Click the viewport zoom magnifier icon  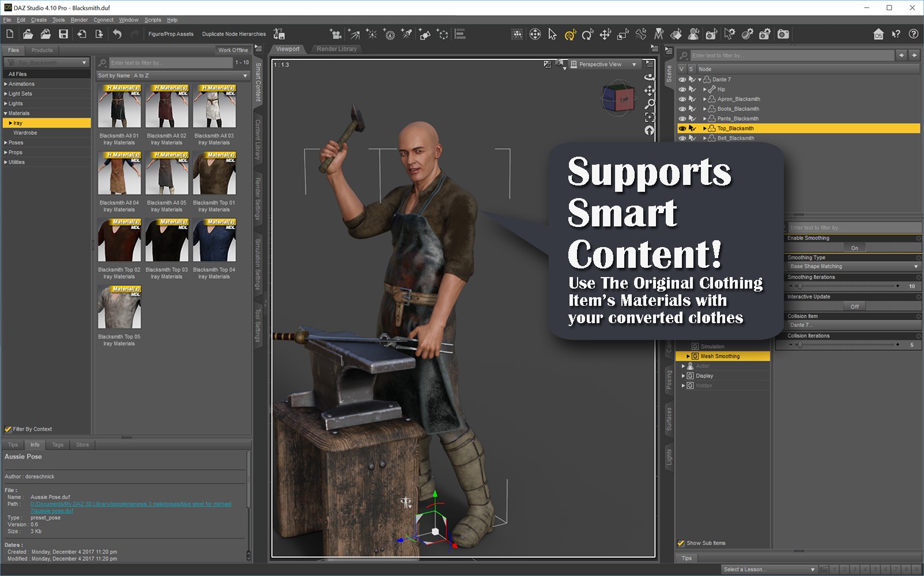click(x=650, y=104)
